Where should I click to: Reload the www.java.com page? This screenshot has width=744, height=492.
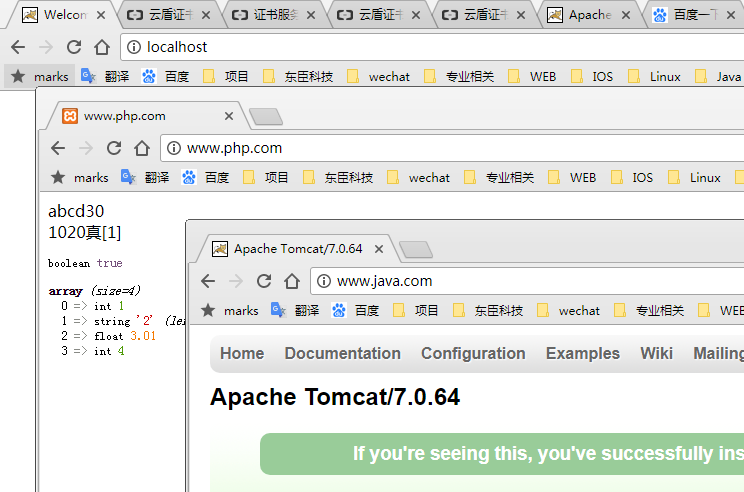click(x=264, y=281)
